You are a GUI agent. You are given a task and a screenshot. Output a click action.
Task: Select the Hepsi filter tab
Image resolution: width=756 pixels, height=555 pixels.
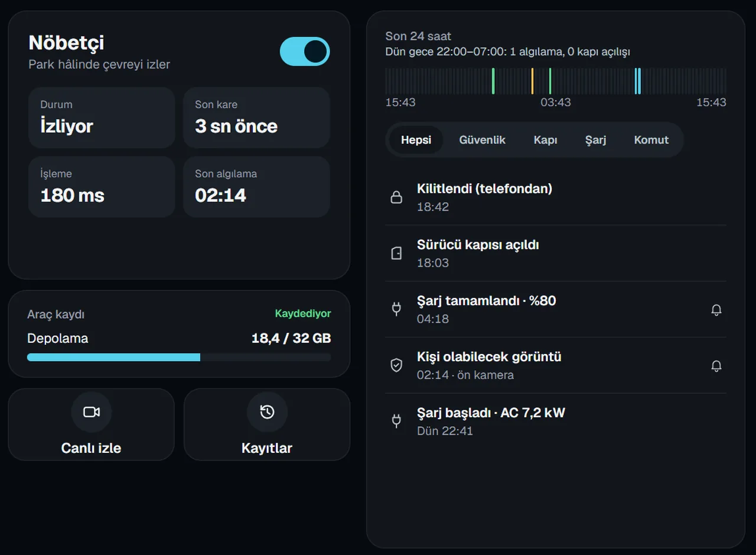point(416,140)
